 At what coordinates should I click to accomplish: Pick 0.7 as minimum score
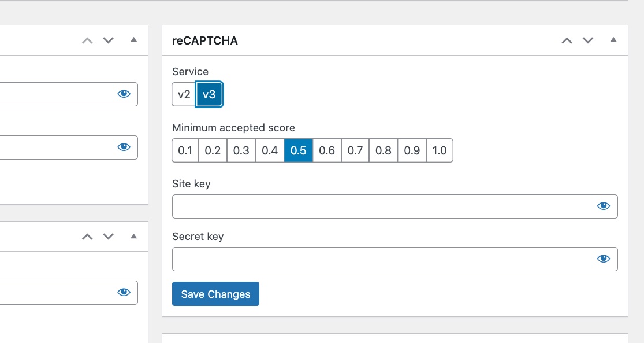355,151
